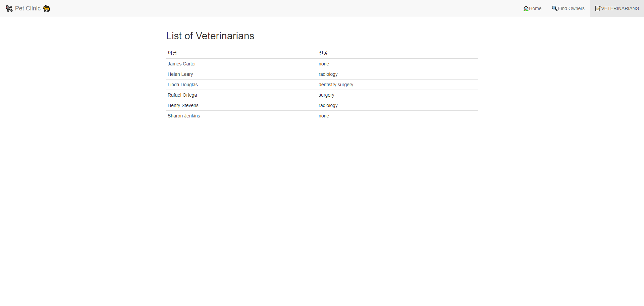Click Sharon Jenkins at the bottom row
Viewport: 644px width, 306px height.
click(x=183, y=116)
